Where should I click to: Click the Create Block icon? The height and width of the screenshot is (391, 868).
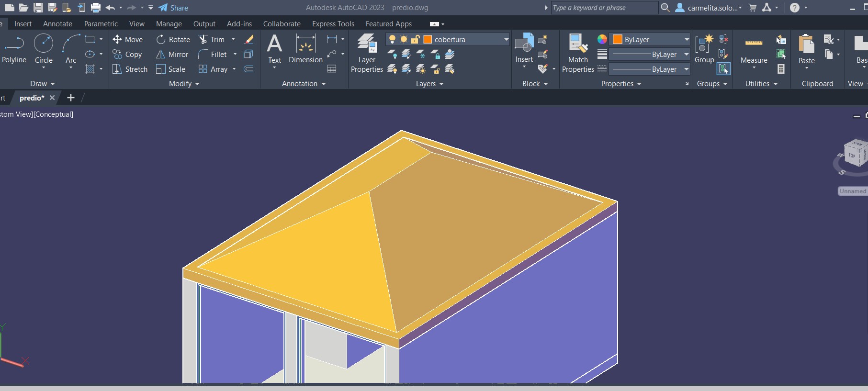coord(542,40)
